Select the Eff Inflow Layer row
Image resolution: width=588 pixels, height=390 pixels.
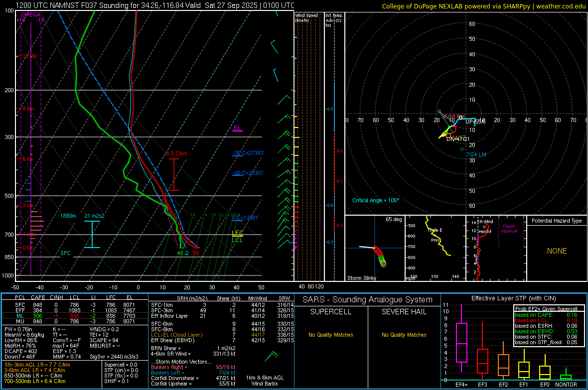[x=222, y=316]
